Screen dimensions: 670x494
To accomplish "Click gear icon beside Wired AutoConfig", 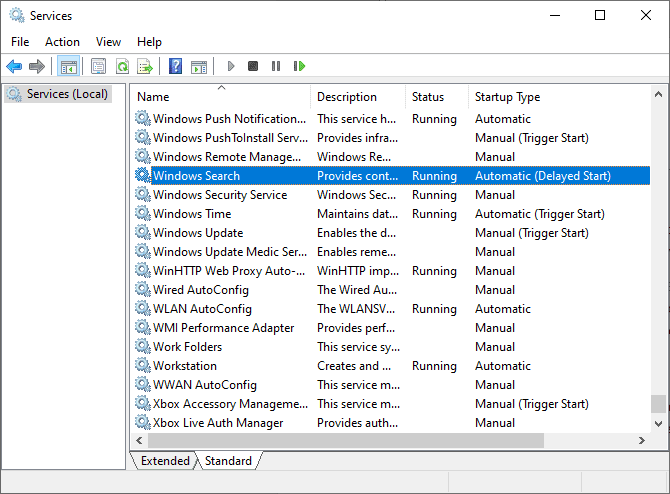I will coord(143,289).
